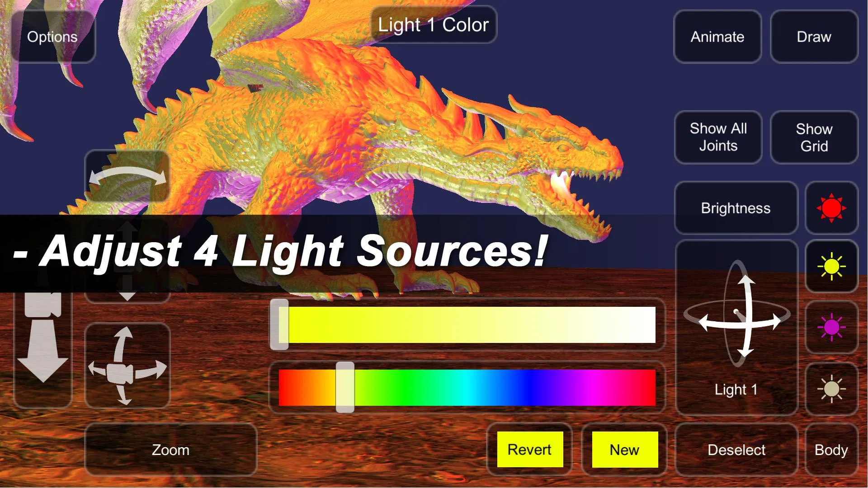Select the yellow ambient light icon
This screenshot has height=488, width=868.
point(831,267)
